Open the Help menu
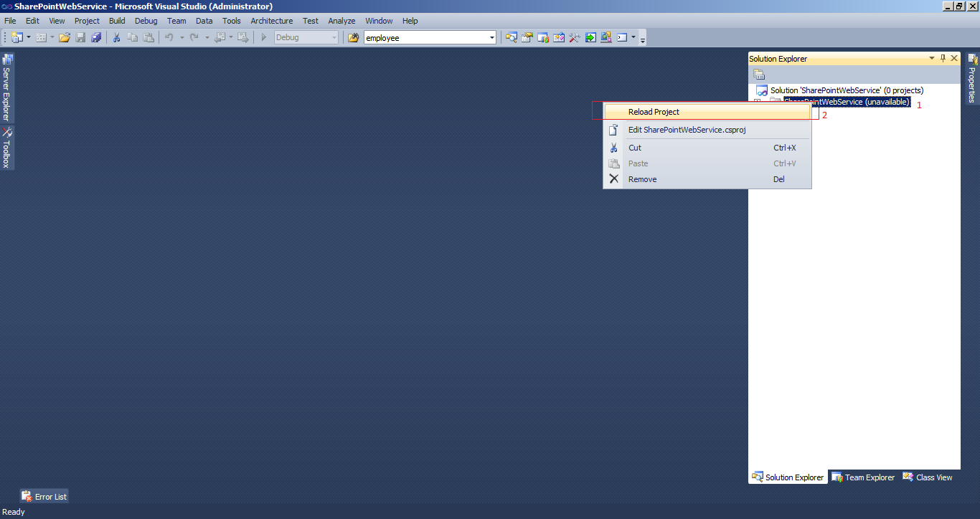Viewport: 980px width, 519px height. pos(410,21)
